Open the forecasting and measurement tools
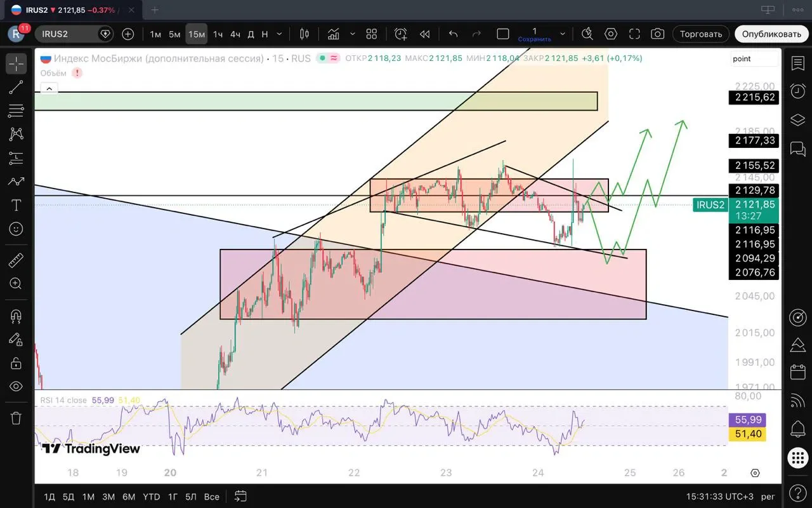The image size is (812, 508). [16, 157]
